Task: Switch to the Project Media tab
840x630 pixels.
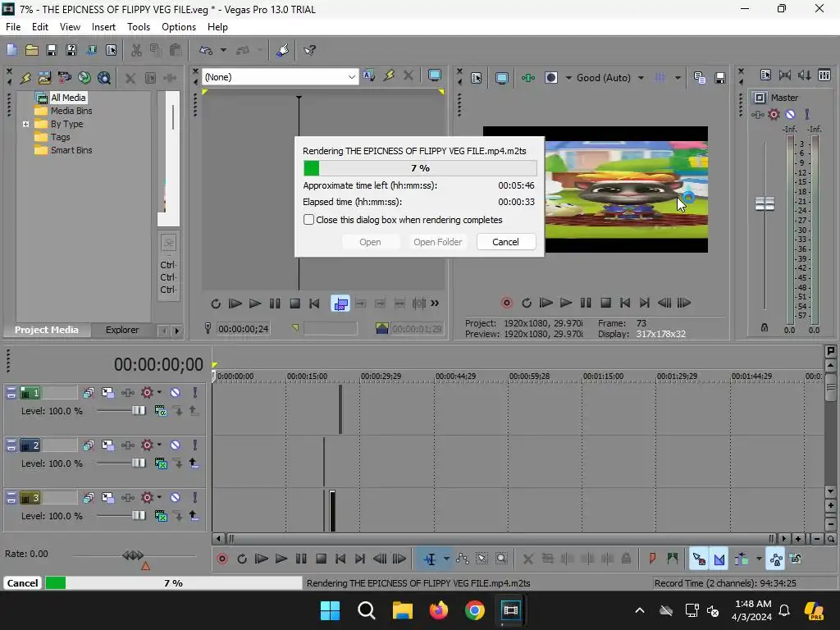Action: (47, 330)
